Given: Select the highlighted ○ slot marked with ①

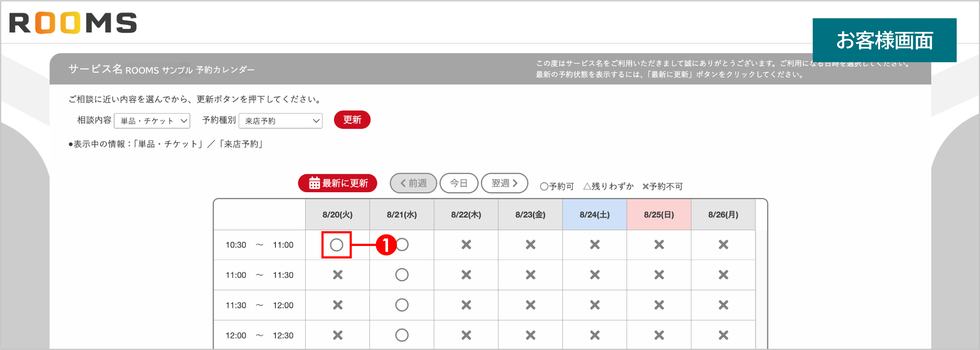Looking at the screenshot, I should point(336,245).
